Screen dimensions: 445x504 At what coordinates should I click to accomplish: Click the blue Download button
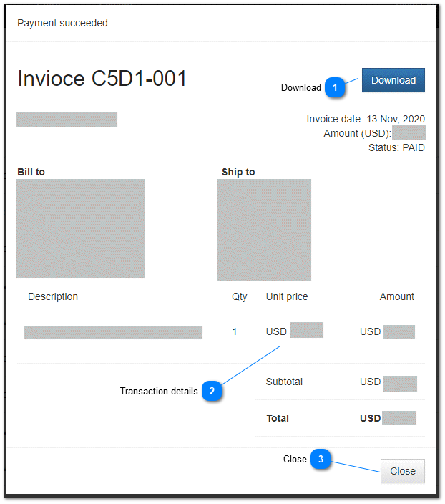click(393, 80)
